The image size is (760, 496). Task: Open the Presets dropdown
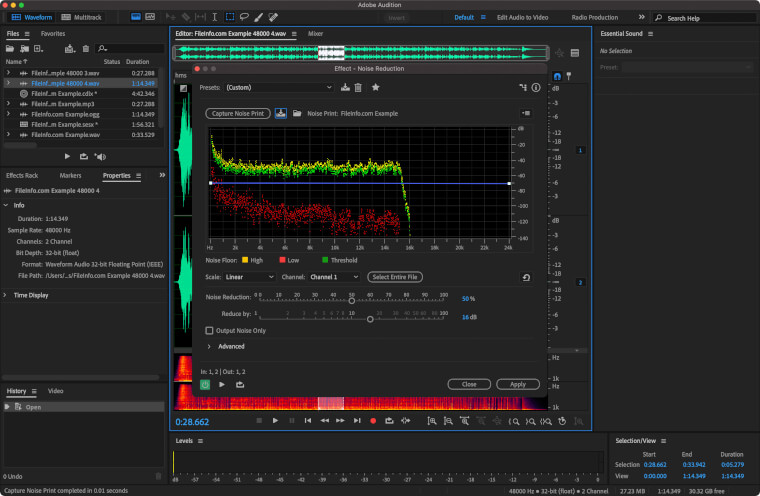click(x=280, y=88)
